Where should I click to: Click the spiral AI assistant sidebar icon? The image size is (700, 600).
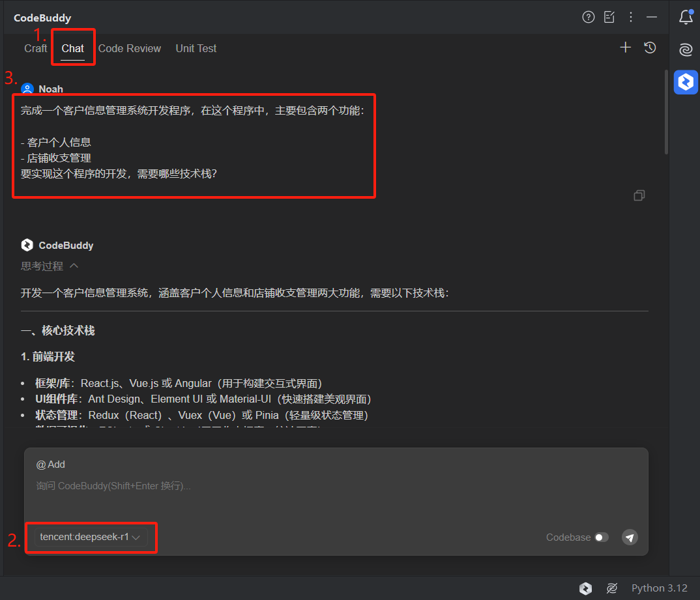pos(686,49)
